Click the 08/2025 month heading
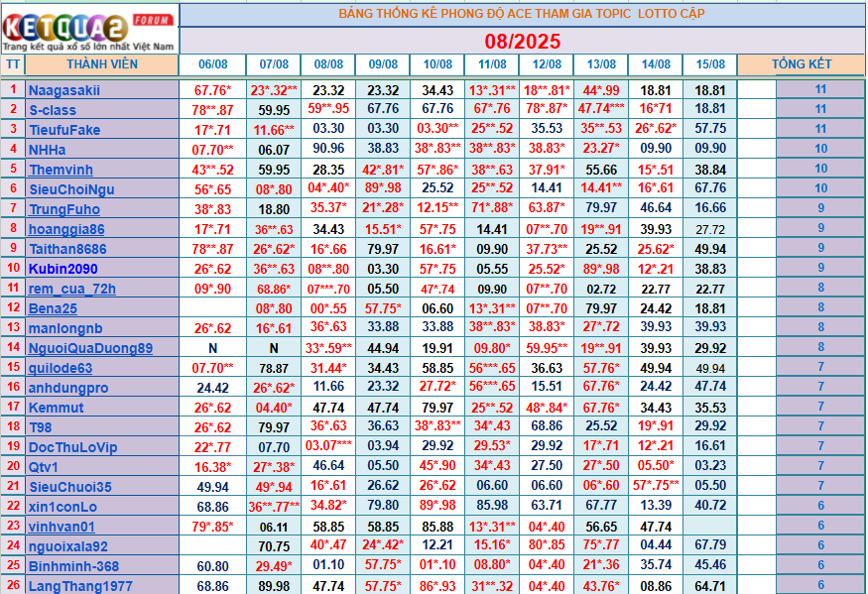 pyautogui.click(x=522, y=42)
